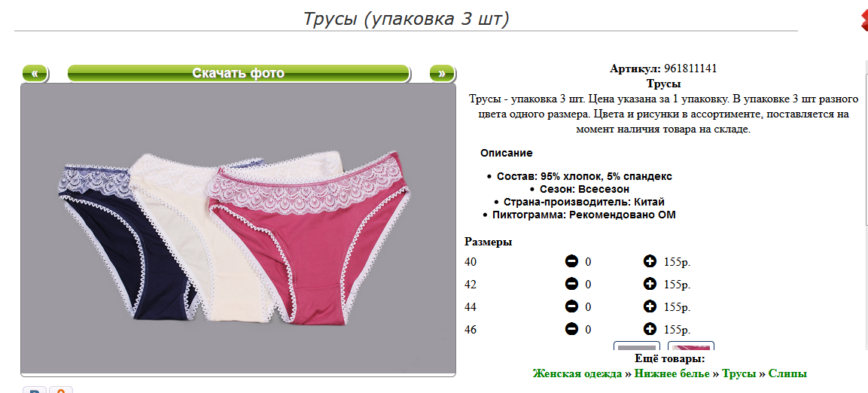Click the main product photo
This screenshot has height=393, width=868.
(x=238, y=229)
